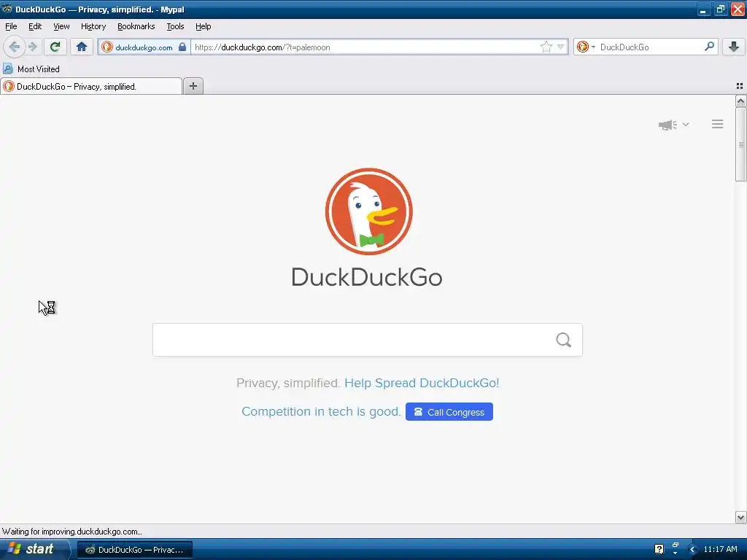747x560 pixels.
Task: Click the Call Congress button
Action: click(449, 412)
